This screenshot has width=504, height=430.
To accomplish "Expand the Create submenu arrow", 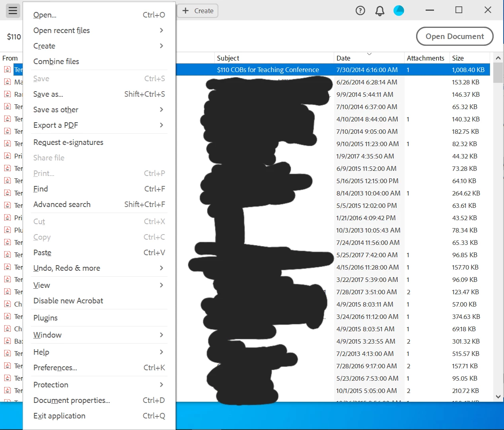I will [x=161, y=46].
